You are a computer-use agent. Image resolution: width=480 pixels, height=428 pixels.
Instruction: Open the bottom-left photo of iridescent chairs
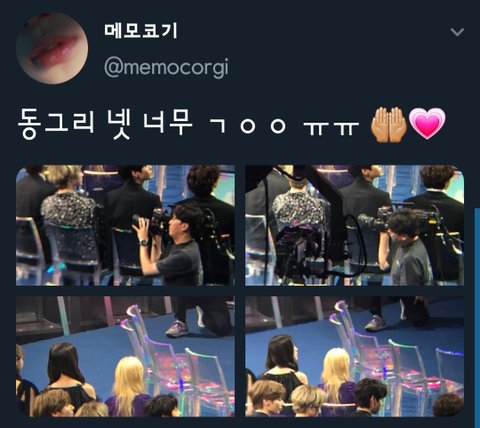click(125, 356)
